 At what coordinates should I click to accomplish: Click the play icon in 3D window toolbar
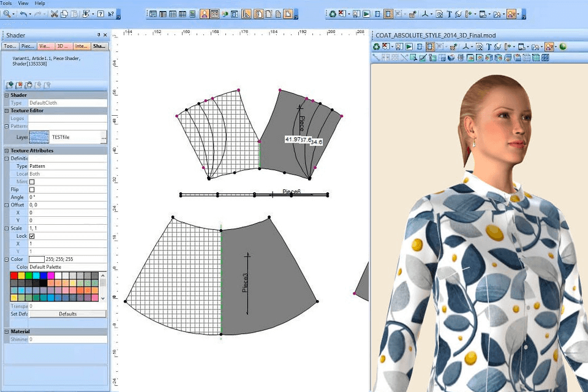coord(409,47)
